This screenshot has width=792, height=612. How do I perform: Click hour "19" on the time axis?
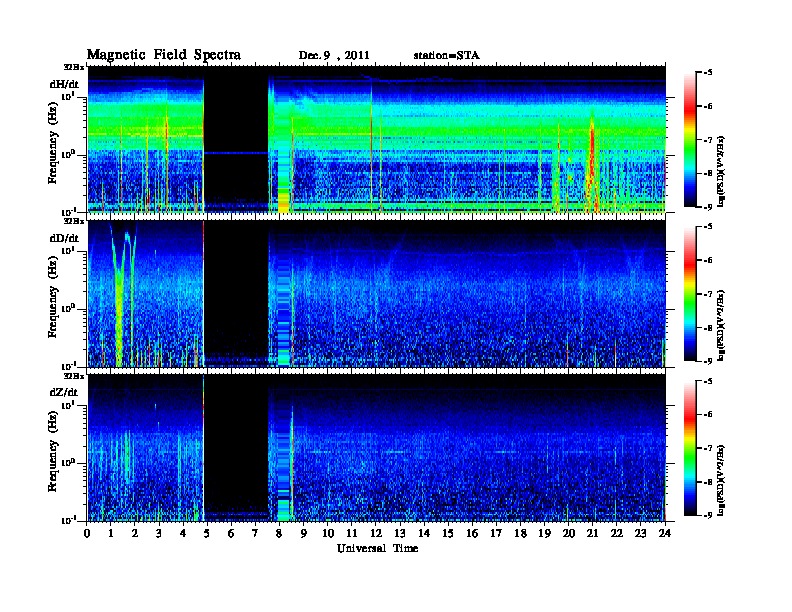point(544,533)
